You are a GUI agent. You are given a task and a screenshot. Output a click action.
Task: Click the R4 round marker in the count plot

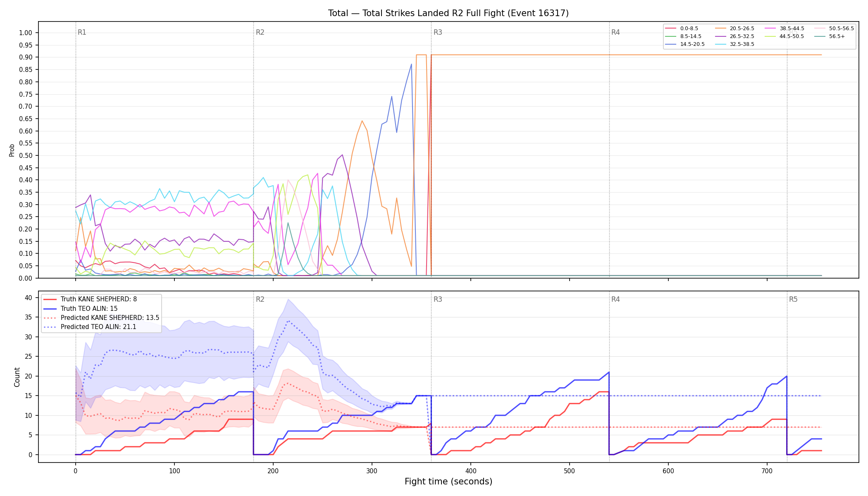tap(615, 299)
